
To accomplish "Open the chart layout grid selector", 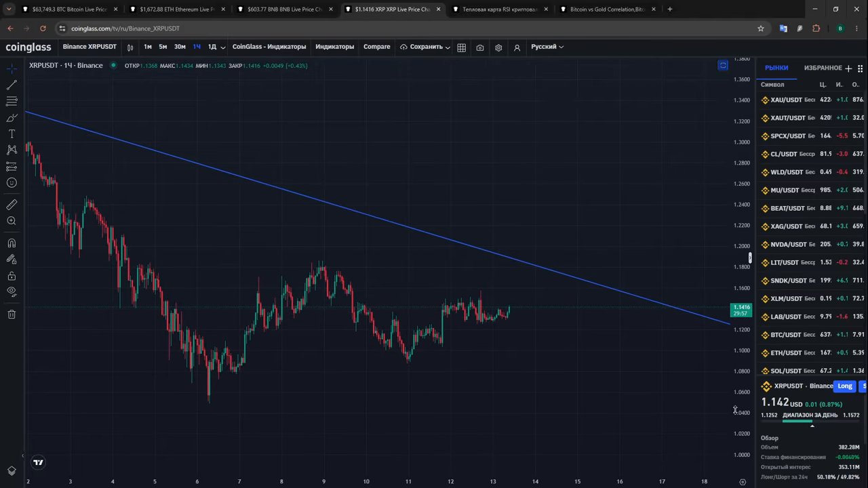I will pos(461,47).
